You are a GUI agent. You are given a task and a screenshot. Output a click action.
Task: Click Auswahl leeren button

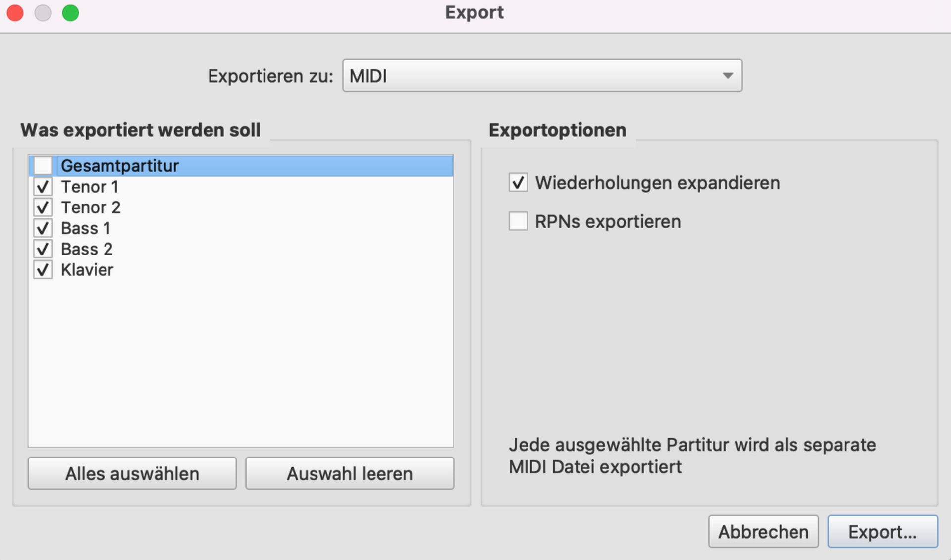click(x=350, y=474)
